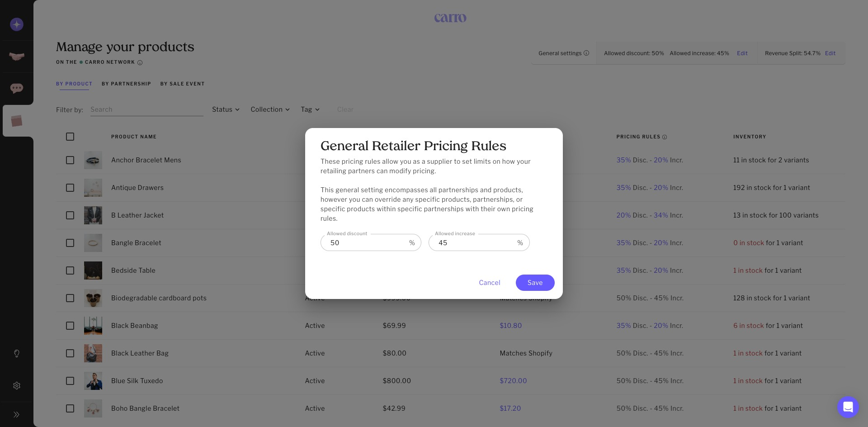Select the Black Leather Bag checkbox

pos(70,353)
